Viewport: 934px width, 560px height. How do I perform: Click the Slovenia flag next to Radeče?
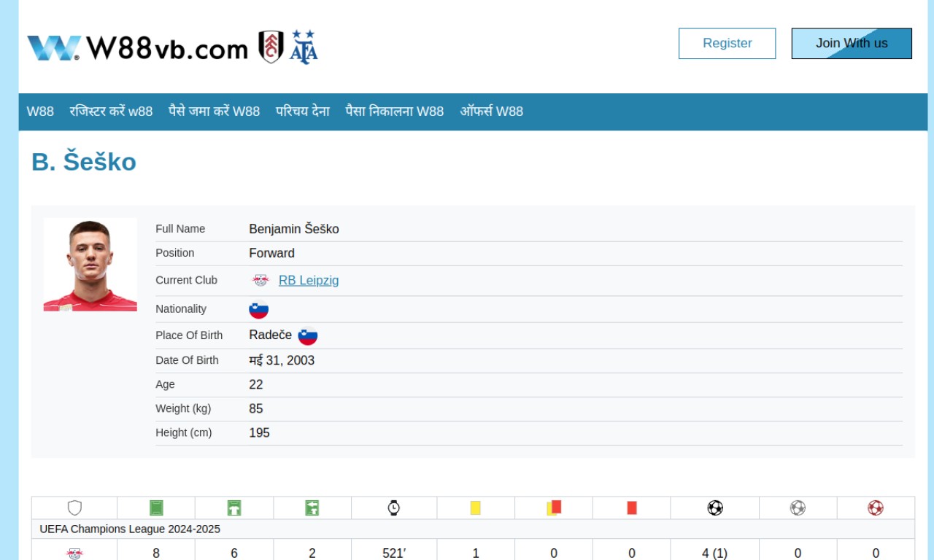[308, 336]
